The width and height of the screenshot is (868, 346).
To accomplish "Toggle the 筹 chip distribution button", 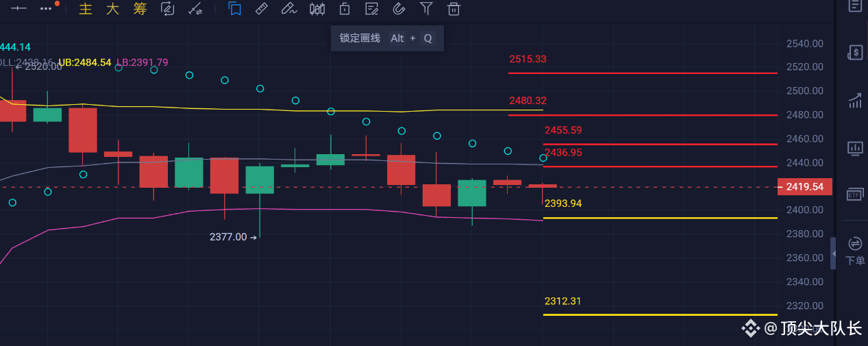I will [140, 9].
